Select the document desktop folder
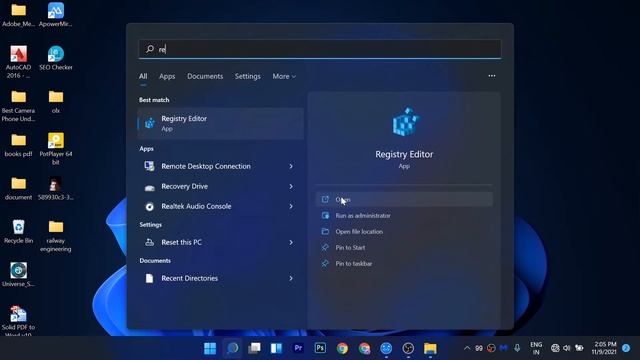 (x=18, y=188)
